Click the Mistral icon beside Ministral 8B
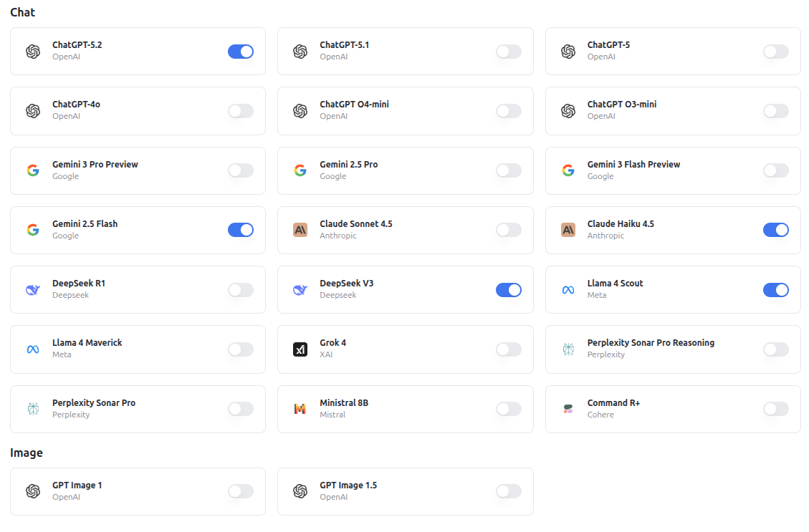This screenshot has width=809, height=532. [300, 409]
